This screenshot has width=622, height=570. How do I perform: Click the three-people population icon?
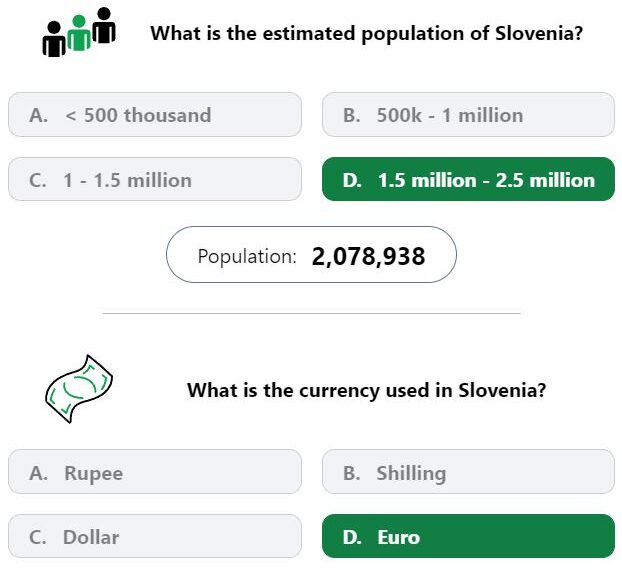coord(79,32)
